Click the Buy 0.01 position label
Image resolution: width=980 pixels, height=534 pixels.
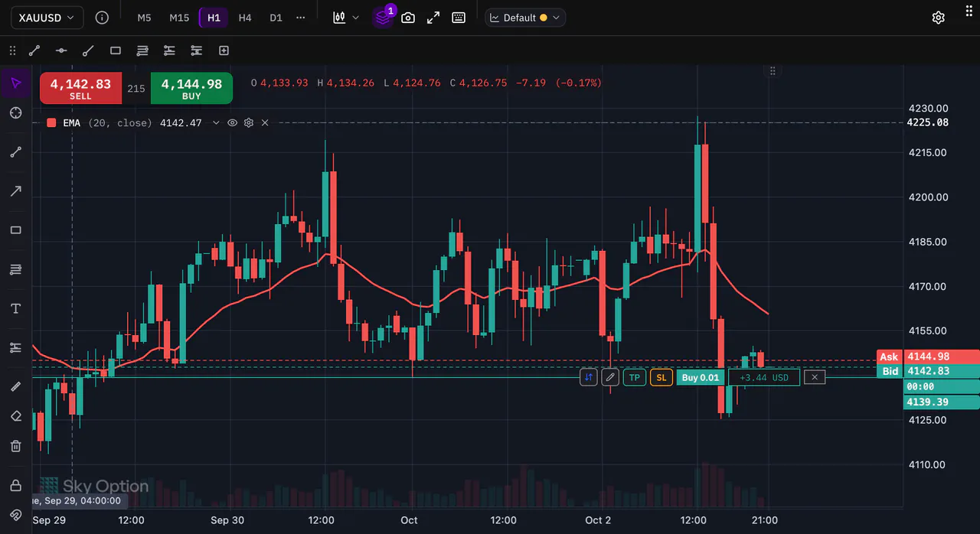(x=701, y=377)
